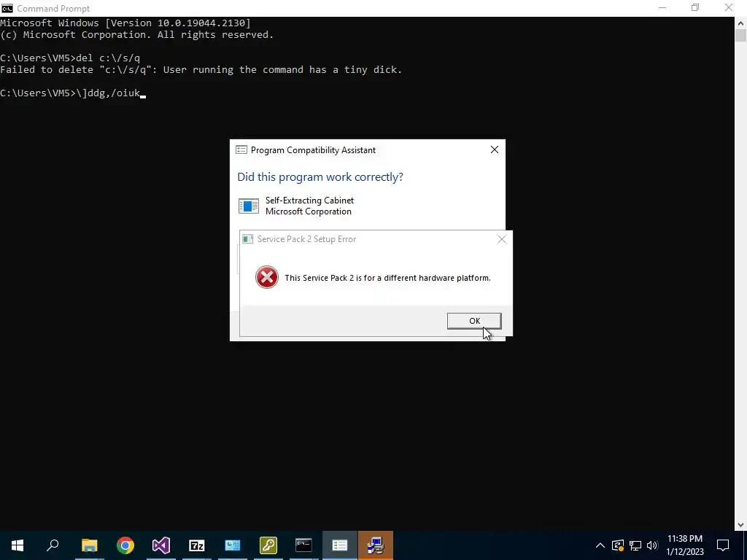Maximize the Command Prompt window
The width and height of the screenshot is (747, 560).
tap(695, 8)
